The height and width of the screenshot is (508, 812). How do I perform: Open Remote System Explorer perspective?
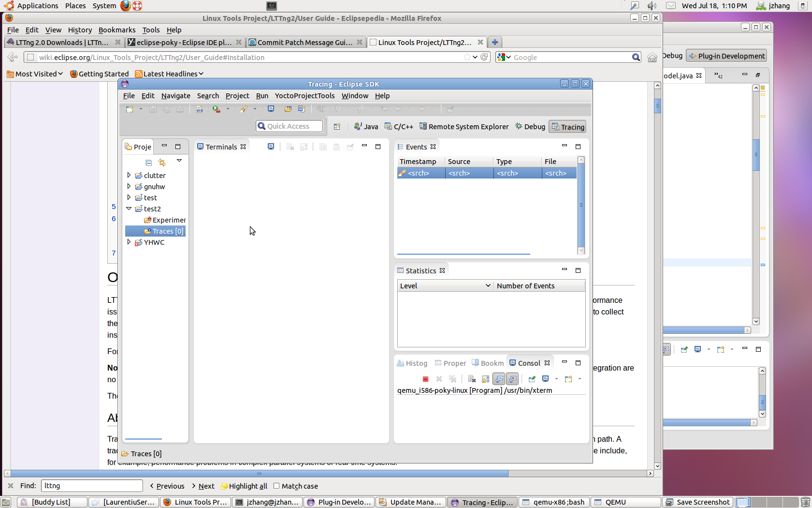pyautogui.click(x=464, y=127)
